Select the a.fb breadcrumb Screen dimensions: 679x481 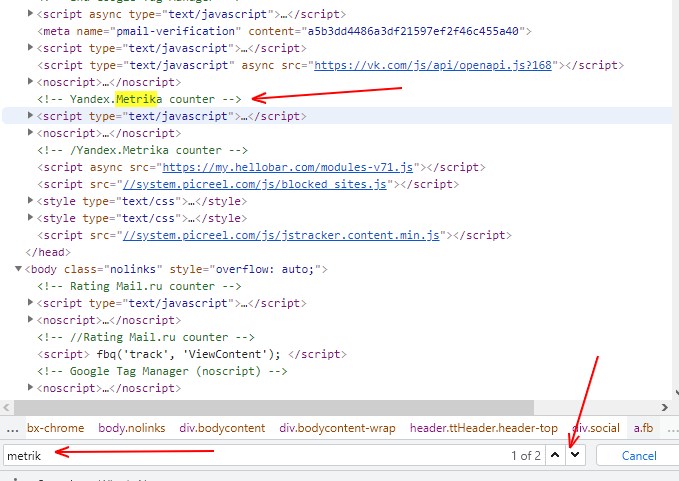click(x=645, y=428)
